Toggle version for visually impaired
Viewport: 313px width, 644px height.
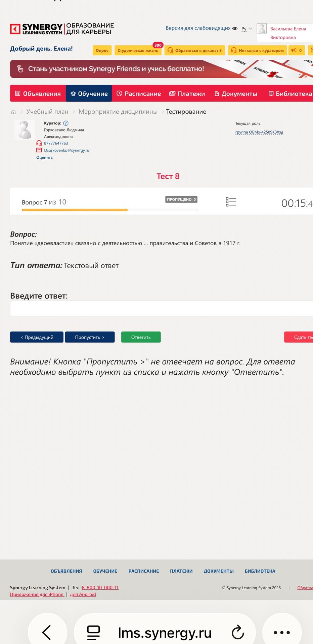202,28
